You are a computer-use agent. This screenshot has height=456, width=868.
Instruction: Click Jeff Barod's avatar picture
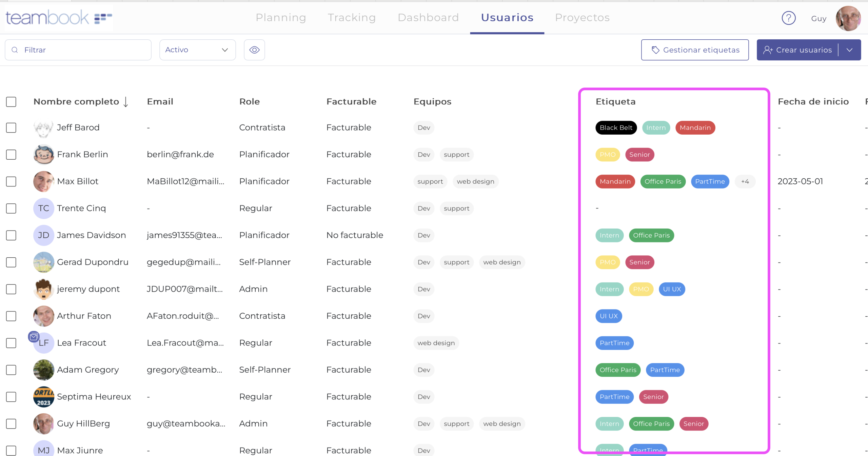43,128
